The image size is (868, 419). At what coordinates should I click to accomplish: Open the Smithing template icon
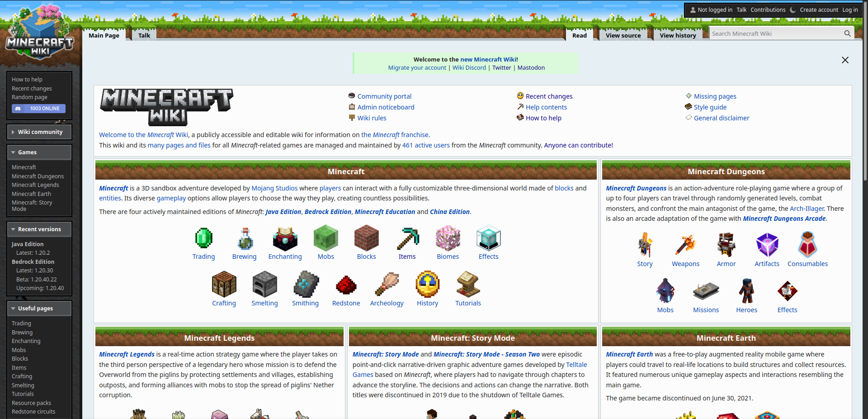pyautogui.click(x=306, y=284)
